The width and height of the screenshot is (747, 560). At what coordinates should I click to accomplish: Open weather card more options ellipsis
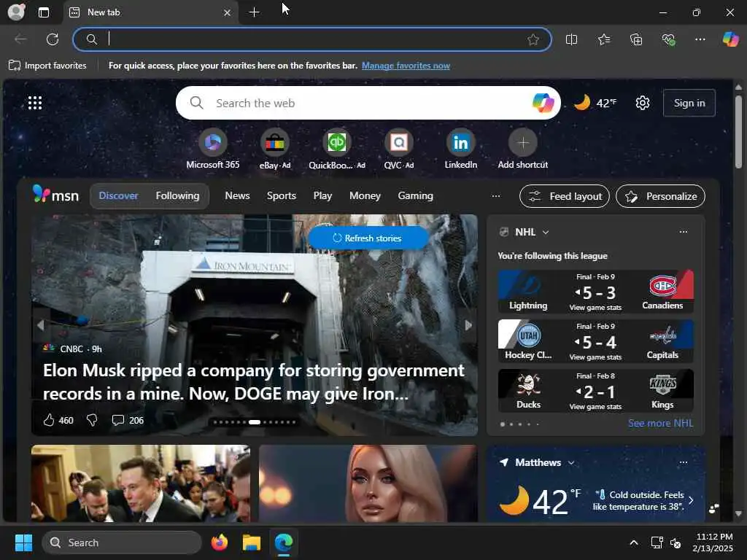coord(683,462)
